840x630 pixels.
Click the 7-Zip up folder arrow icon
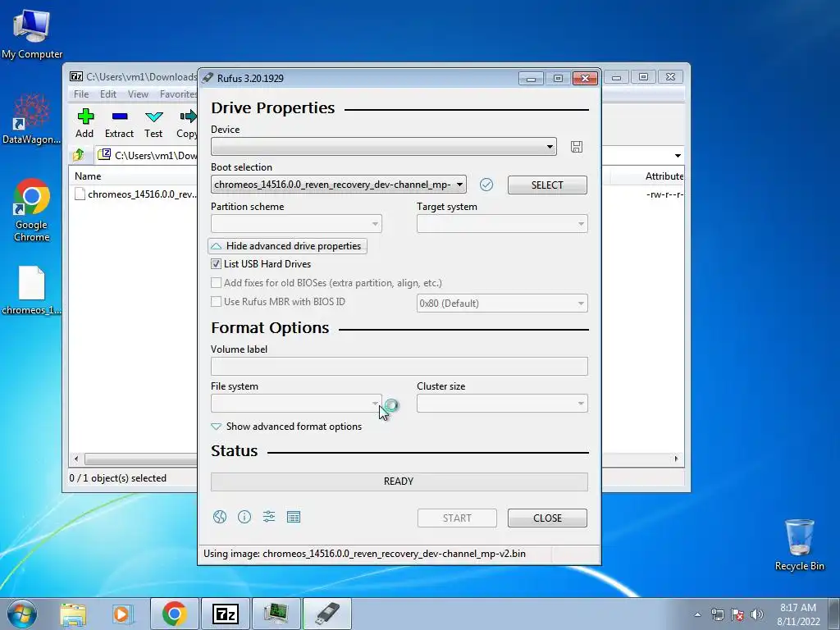coord(79,155)
